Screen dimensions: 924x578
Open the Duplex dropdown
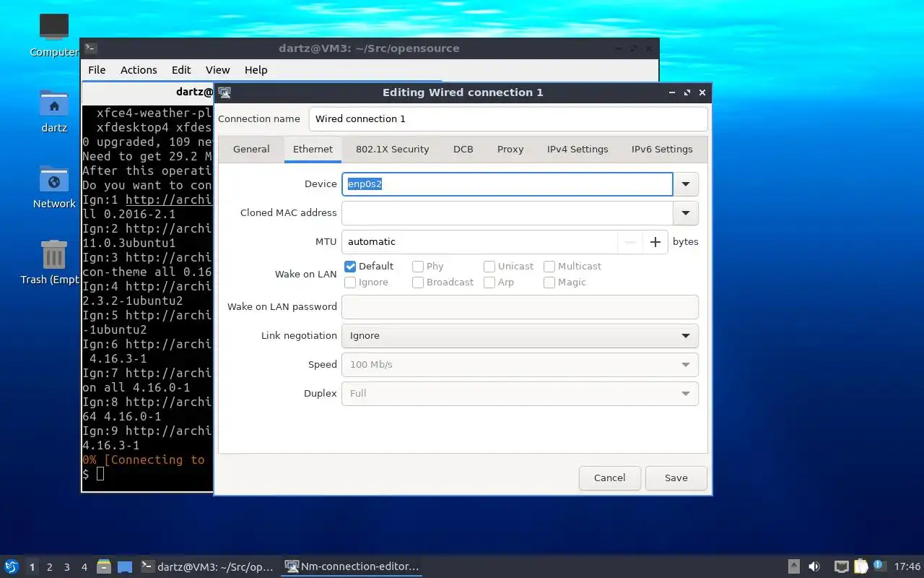(x=520, y=394)
